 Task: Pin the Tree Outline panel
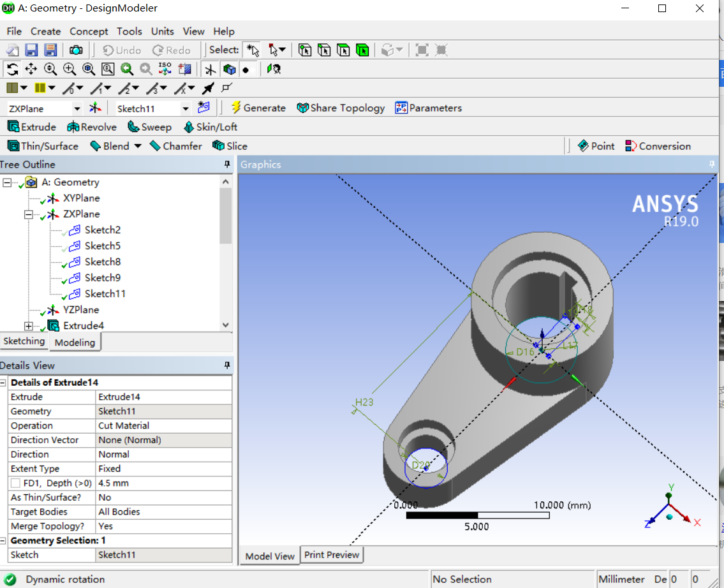pos(226,164)
